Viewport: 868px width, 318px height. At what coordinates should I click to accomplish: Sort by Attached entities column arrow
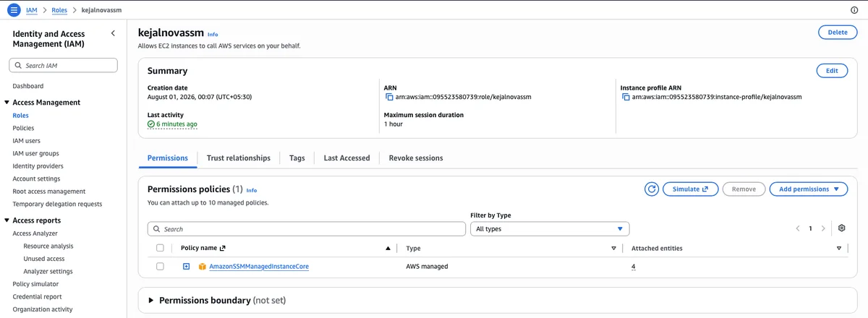(838, 248)
